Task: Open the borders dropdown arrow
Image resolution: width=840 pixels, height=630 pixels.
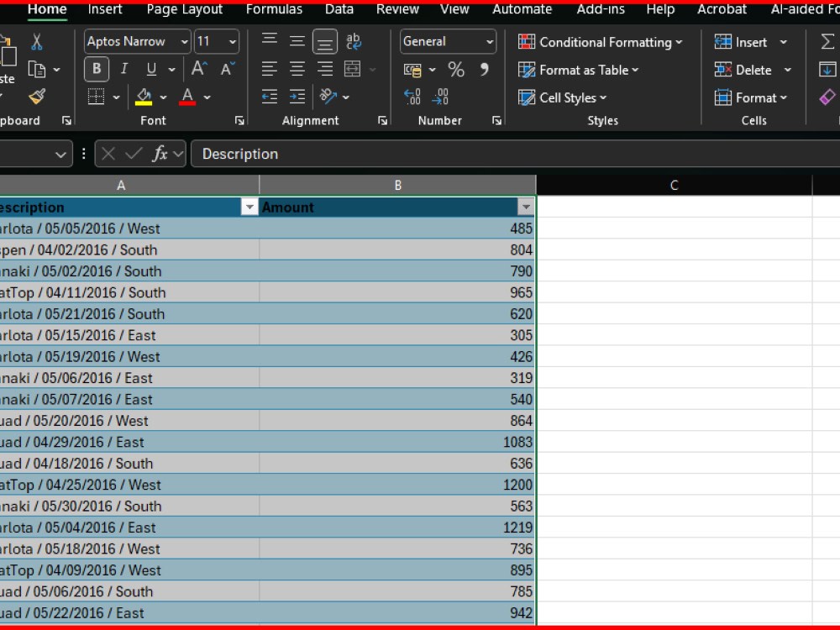Action: [116, 97]
